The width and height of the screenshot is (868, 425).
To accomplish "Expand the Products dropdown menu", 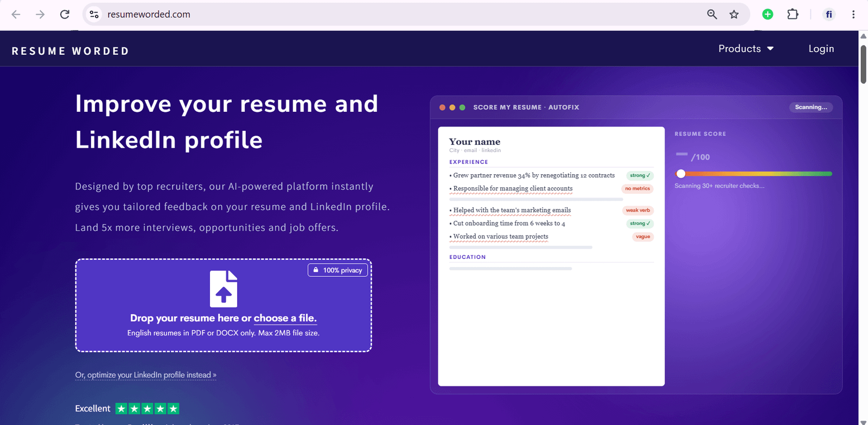I will [746, 49].
